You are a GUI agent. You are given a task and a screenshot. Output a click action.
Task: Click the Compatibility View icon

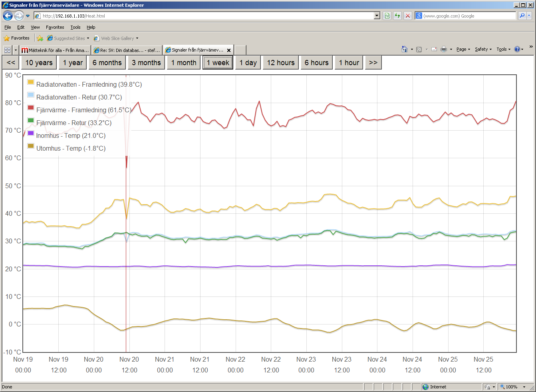tap(387, 16)
